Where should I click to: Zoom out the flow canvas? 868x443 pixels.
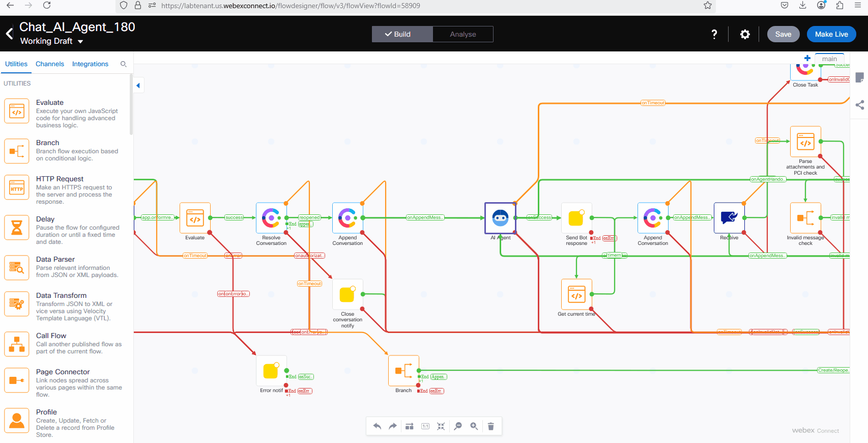click(458, 426)
